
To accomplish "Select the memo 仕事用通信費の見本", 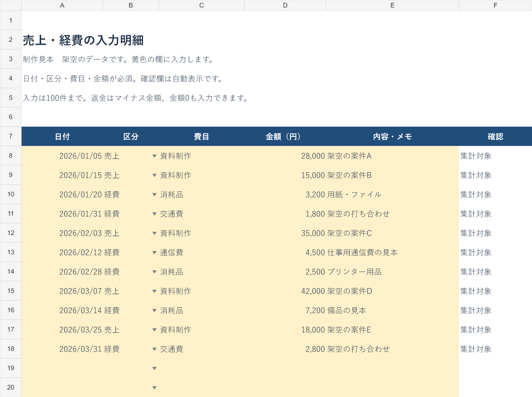I will 362,253.
